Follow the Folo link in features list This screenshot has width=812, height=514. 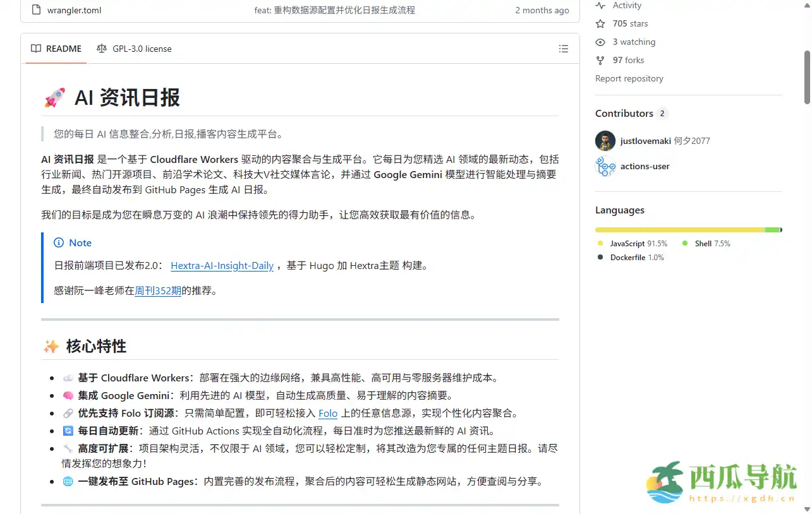coord(328,414)
